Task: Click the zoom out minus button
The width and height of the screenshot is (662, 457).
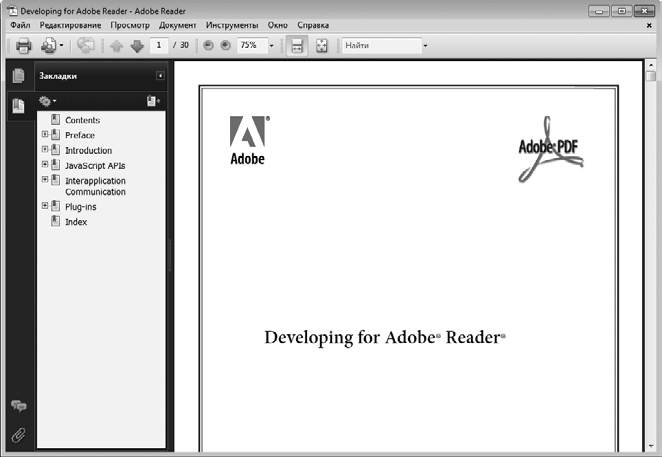Action: 208,46
